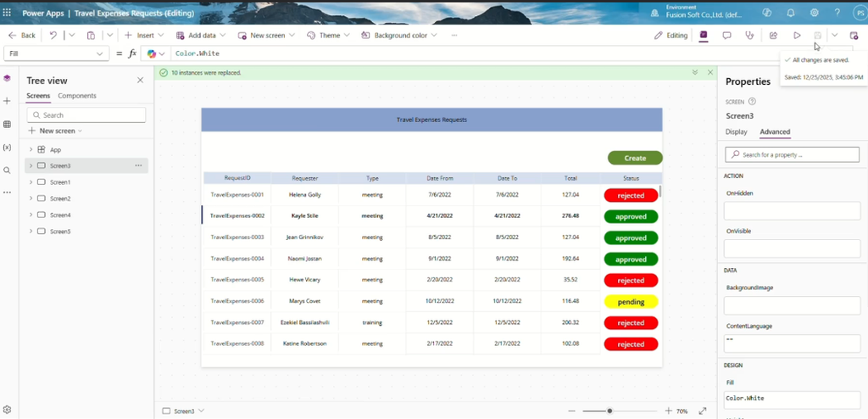Dismiss the instances replaced notification
Screen dimensions: 868x419
click(710, 73)
